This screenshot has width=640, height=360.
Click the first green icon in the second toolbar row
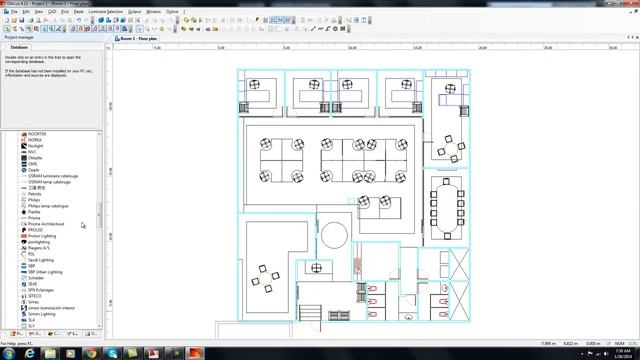[x=7, y=29]
